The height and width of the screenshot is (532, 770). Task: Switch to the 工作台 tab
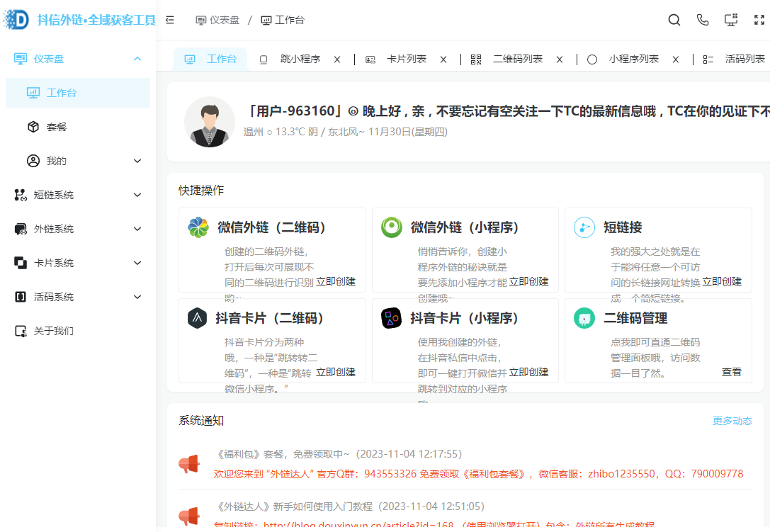(x=210, y=60)
